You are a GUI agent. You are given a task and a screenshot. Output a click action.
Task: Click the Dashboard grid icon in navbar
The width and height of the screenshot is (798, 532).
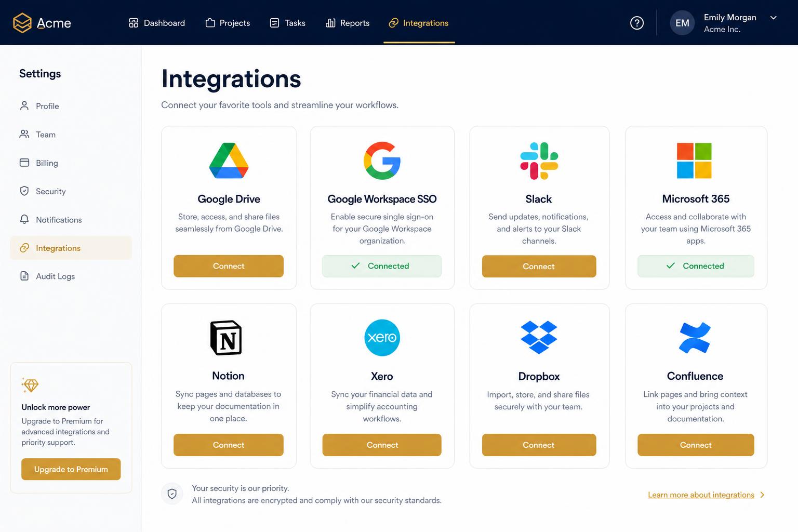pyautogui.click(x=134, y=23)
